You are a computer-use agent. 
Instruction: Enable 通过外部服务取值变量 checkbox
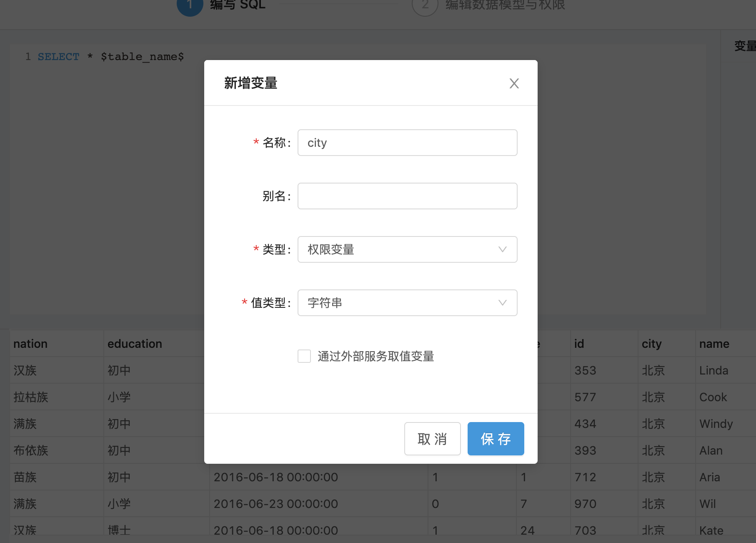pos(304,356)
